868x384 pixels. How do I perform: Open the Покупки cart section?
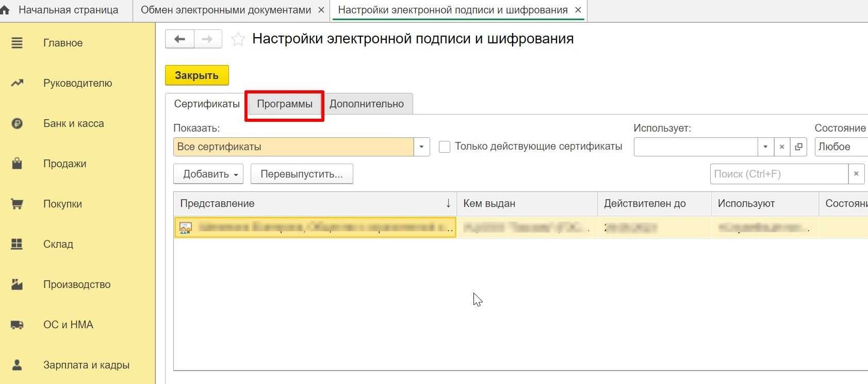(x=62, y=204)
